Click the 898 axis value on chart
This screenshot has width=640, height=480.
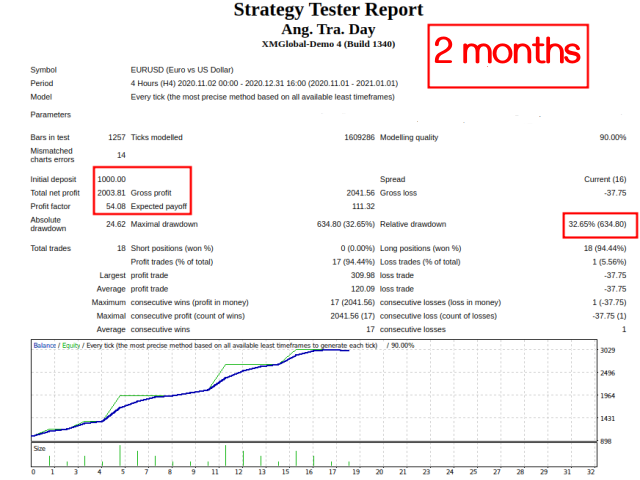pyautogui.click(x=606, y=441)
